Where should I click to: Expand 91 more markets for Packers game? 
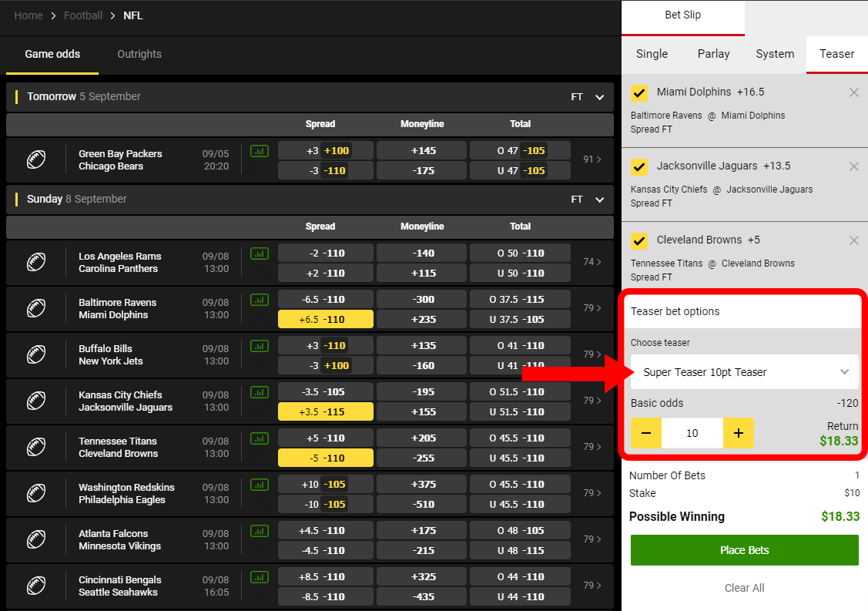[592, 159]
